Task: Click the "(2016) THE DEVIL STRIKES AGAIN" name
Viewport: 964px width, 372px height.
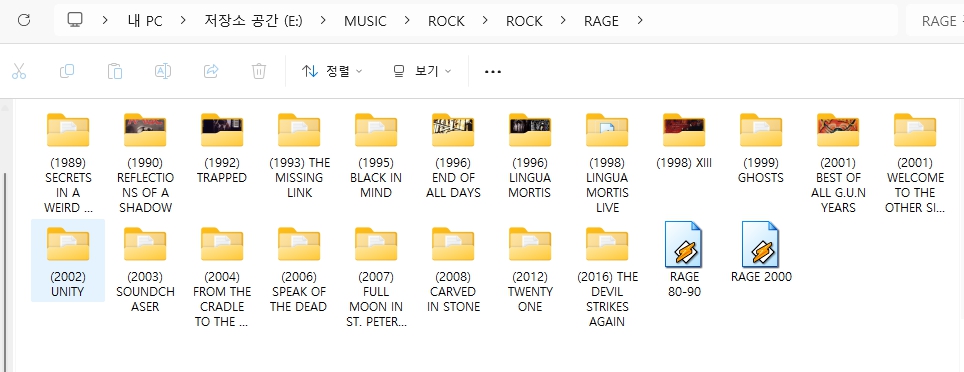Action: 607,299
